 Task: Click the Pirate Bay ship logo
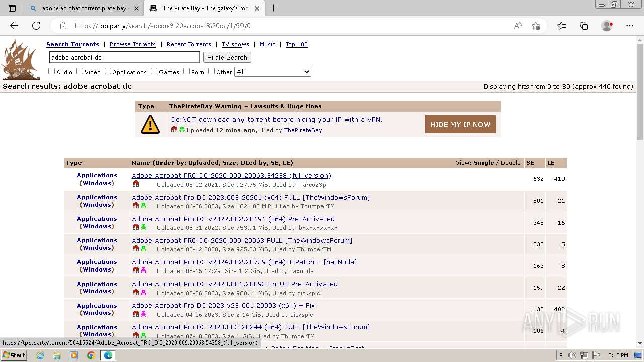(21, 60)
